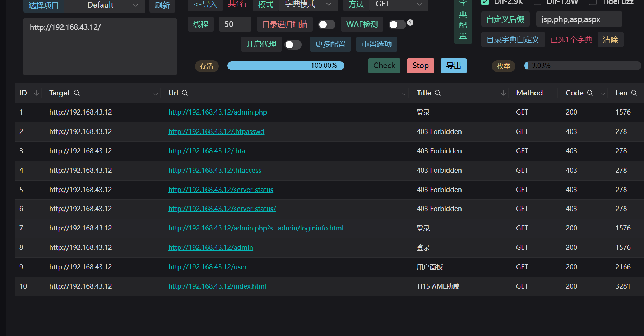Open the Url column search icon

[x=185, y=93]
